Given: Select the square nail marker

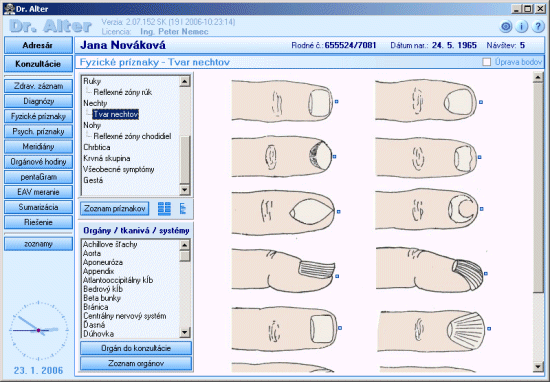Looking at the screenshot, I should click(x=340, y=328).
